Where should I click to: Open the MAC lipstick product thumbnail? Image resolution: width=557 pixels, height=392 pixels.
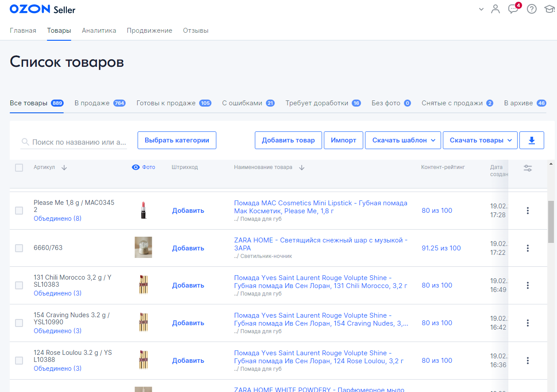143,210
